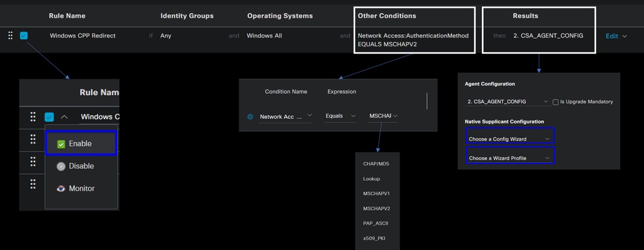Click the green Enable check icon
The height and width of the screenshot is (250, 644).
61,144
